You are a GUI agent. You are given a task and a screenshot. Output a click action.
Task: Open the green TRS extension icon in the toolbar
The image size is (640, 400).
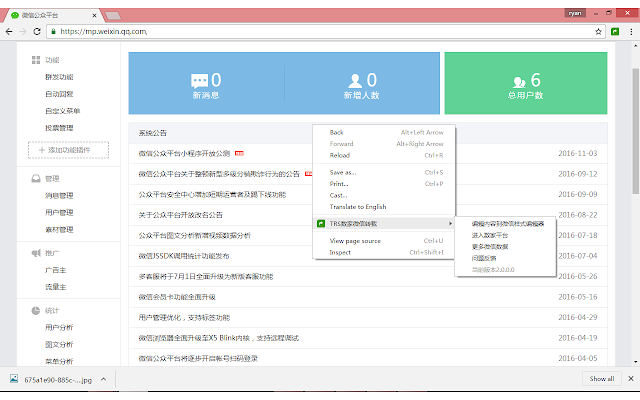click(x=615, y=31)
